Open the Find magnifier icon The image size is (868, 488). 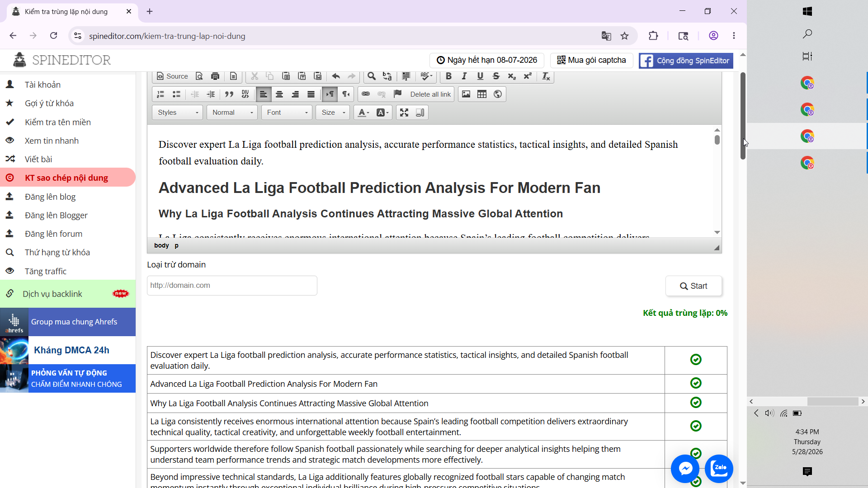372,76
